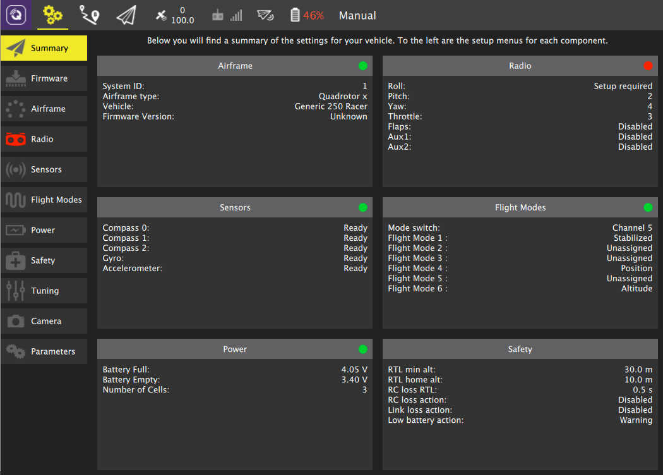Open the Firmware setup page
This screenshot has height=475, width=663.
pyautogui.click(x=44, y=78)
